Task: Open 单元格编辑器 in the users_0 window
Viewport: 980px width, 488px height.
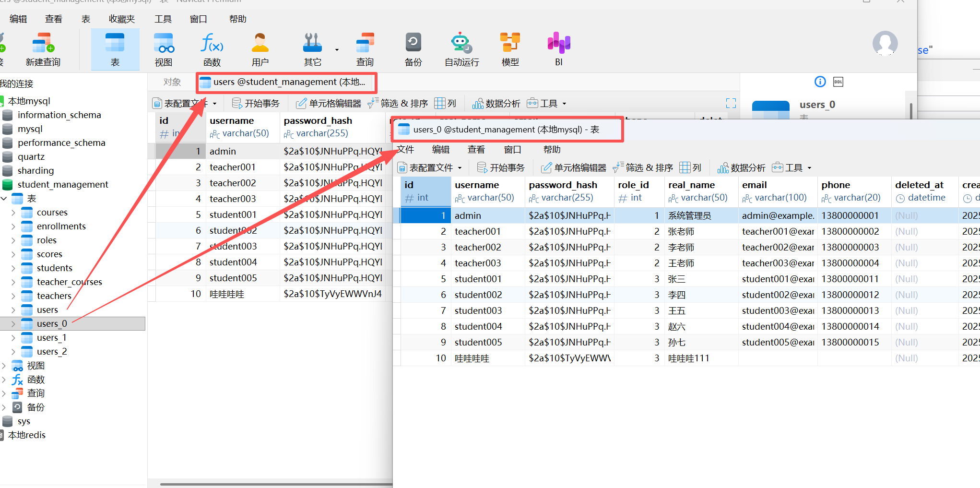Action: pos(574,167)
